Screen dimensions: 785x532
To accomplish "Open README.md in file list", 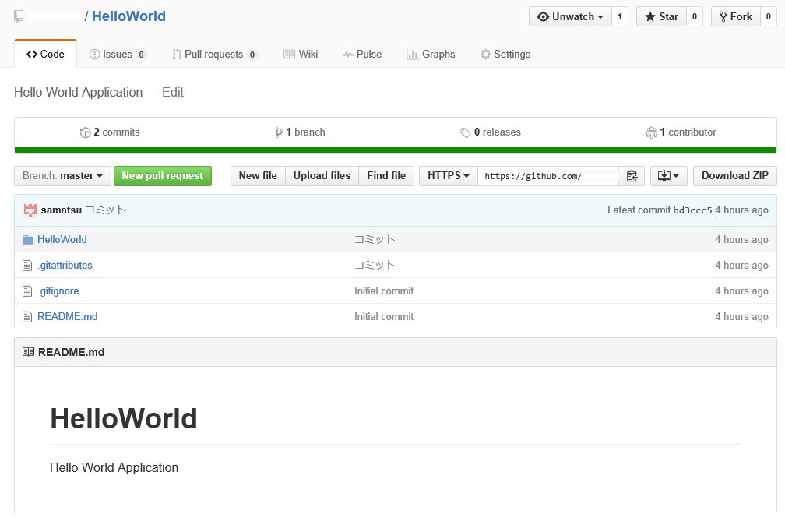I will pyautogui.click(x=68, y=316).
